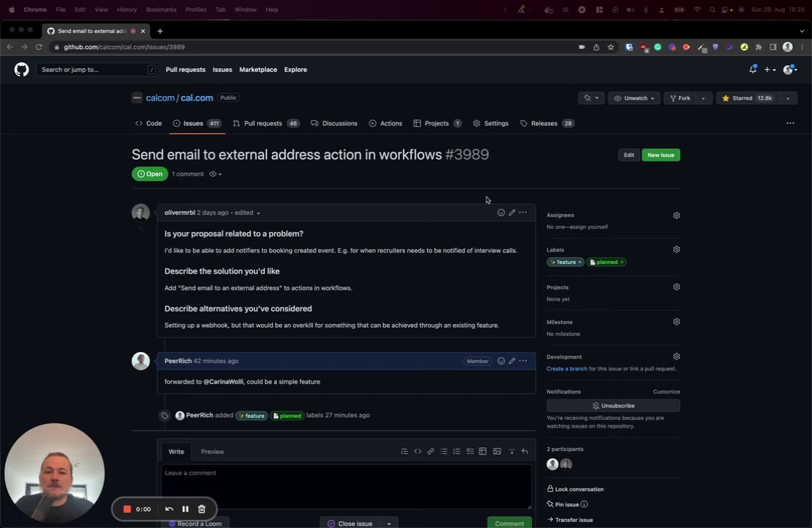Open the Actions tab
812x528 pixels.
(385, 123)
